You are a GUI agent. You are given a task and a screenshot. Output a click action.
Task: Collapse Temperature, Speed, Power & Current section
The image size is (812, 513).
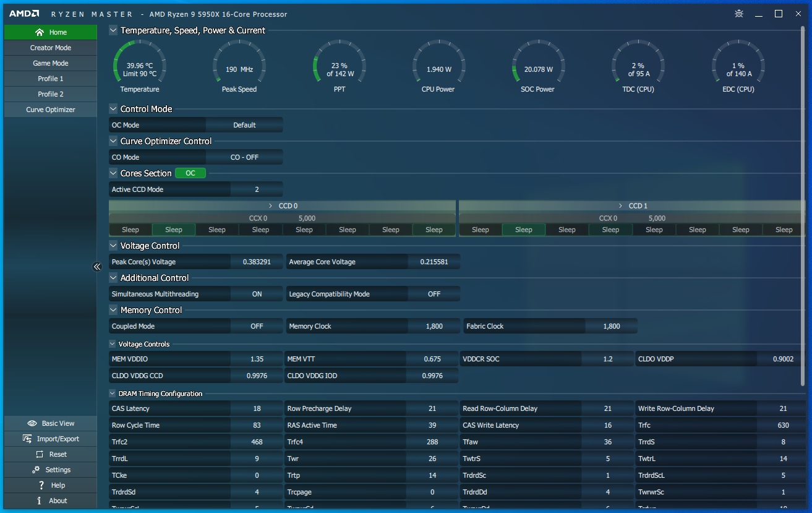tap(113, 30)
